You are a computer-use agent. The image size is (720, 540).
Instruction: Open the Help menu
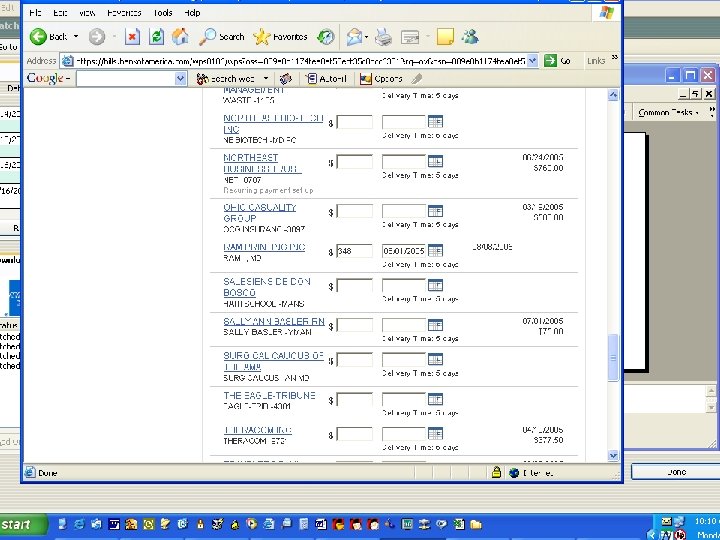192,13
